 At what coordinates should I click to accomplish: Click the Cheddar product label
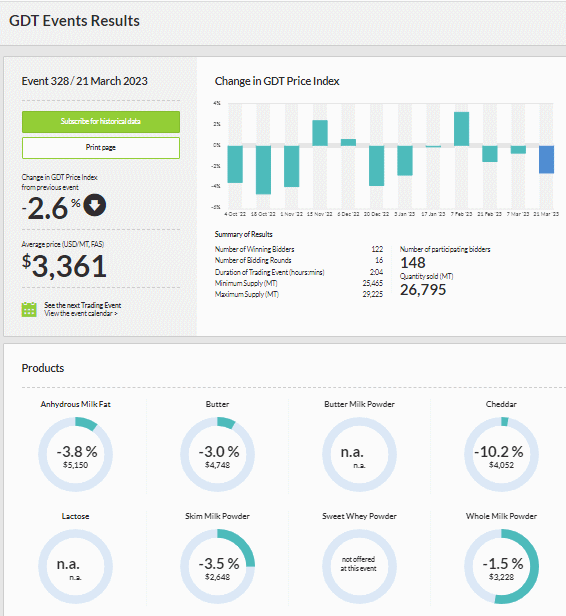pyautogui.click(x=501, y=404)
